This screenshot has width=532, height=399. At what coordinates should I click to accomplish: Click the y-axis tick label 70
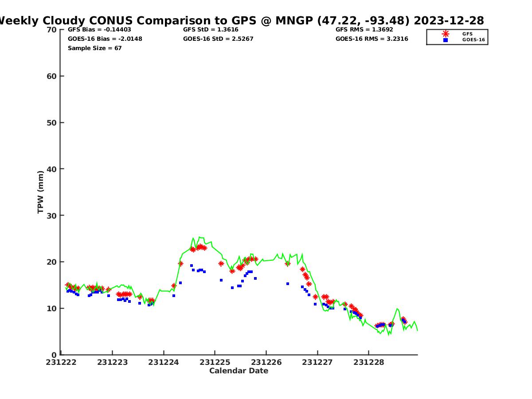click(52, 30)
